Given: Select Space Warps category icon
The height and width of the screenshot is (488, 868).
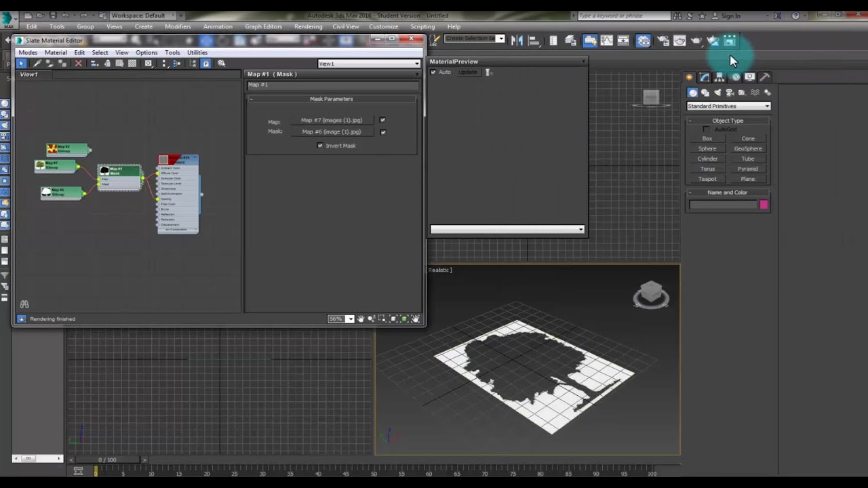Looking at the screenshot, I should [x=755, y=93].
